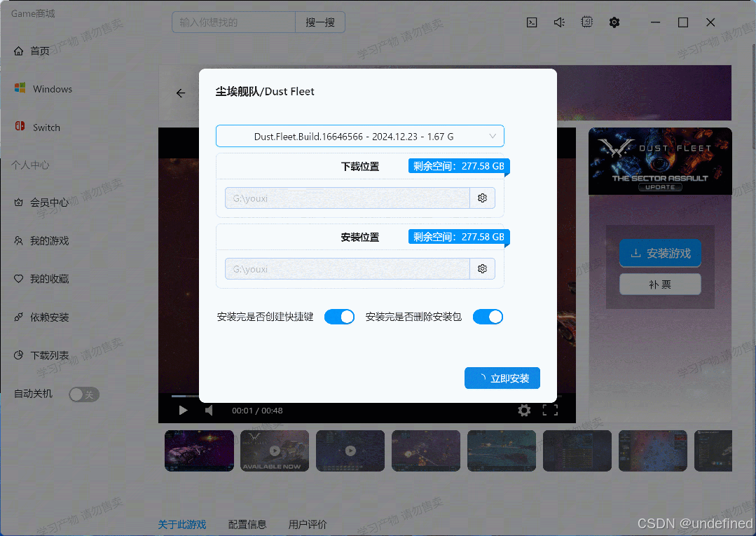Image resolution: width=756 pixels, height=536 pixels.
Task: Select the third thumbnail with play icon
Action: coord(350,451)
